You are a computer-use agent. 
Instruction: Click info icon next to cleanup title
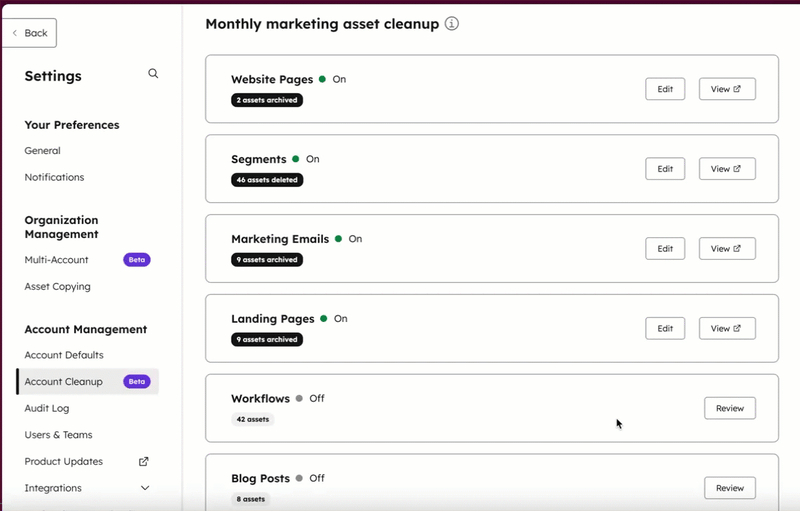click(x=451, y=24)
